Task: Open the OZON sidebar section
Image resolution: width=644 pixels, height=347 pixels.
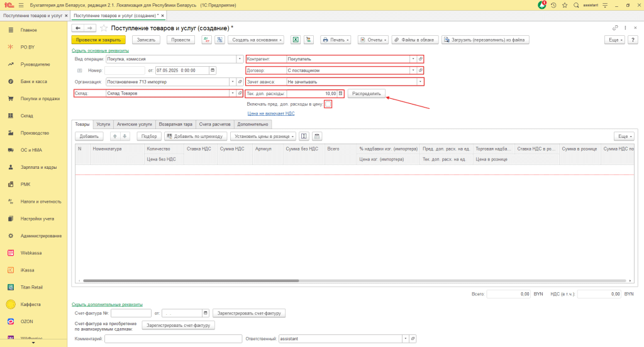Action: [34, 322]
